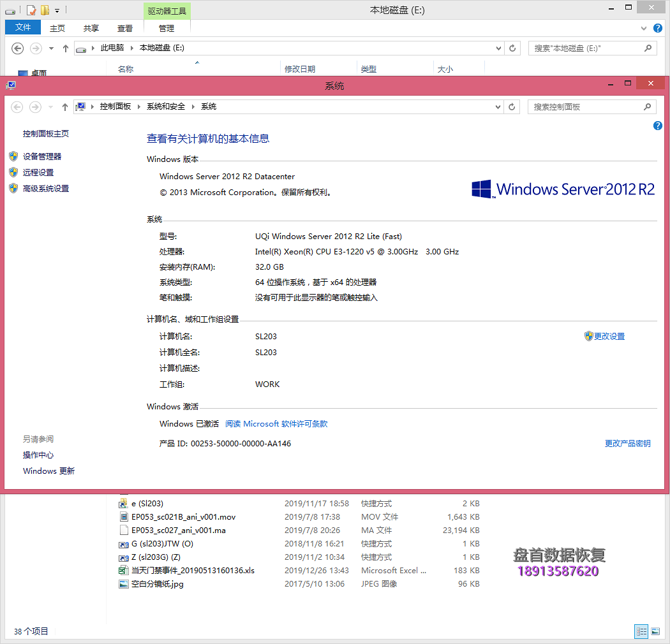Click 驱动器工具 contextual tab header
The image size is (670, 644).
167,11
